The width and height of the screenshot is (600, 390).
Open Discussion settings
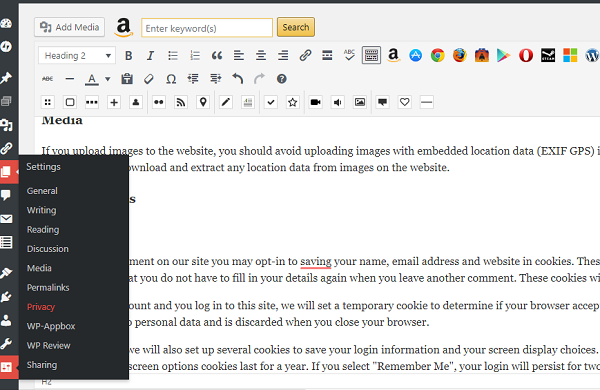pyautogui.click(x=47, y=249)
